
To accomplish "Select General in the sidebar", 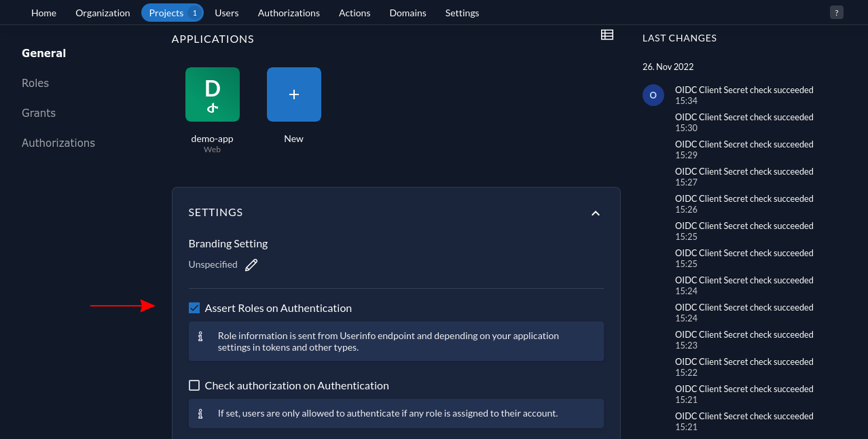I will (x=44, y=53).
